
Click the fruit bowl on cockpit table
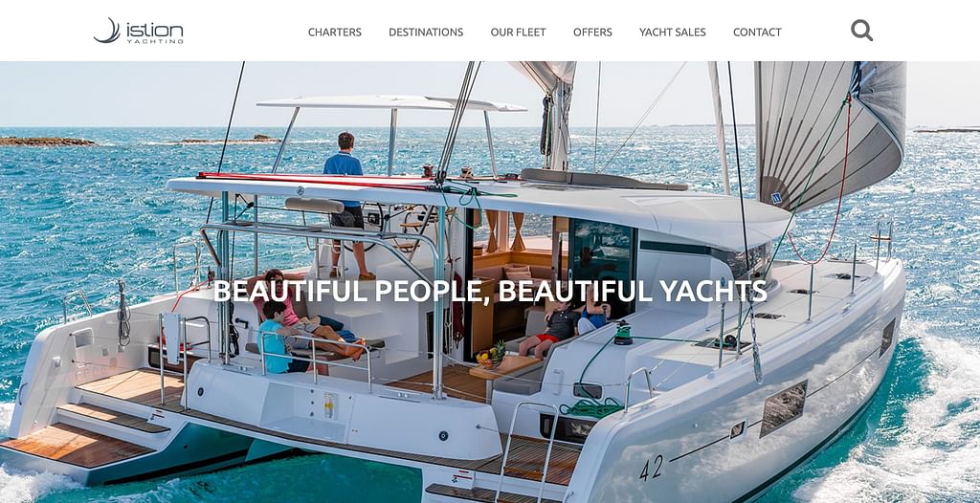tap(491, 357)
